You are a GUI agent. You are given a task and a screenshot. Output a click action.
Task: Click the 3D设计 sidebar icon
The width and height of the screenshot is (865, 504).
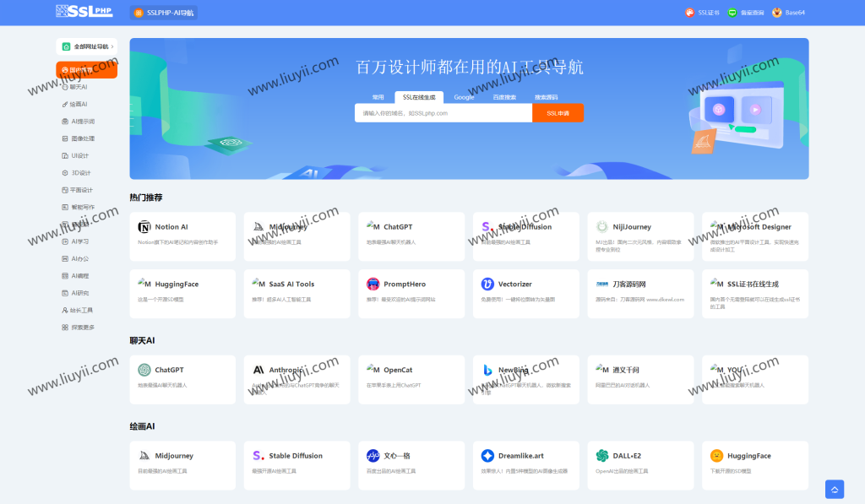pos(65,172)
